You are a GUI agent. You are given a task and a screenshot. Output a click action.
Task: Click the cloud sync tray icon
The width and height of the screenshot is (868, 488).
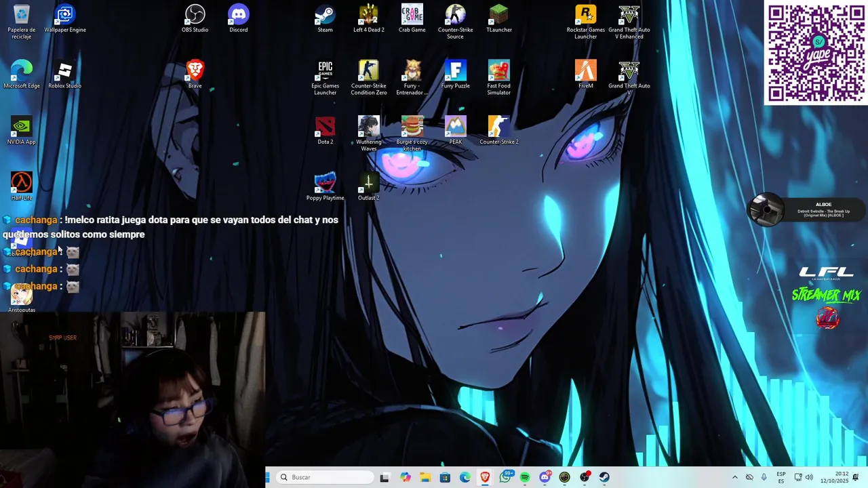pos(749,477)
